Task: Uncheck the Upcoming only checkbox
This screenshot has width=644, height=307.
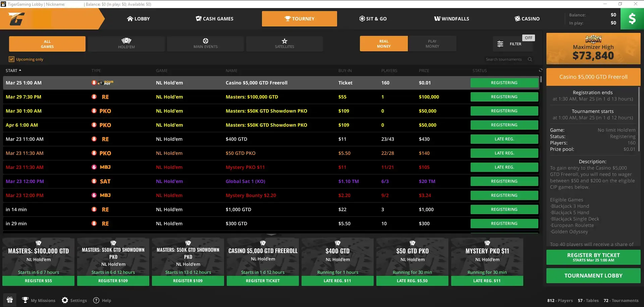Action: 12,59
